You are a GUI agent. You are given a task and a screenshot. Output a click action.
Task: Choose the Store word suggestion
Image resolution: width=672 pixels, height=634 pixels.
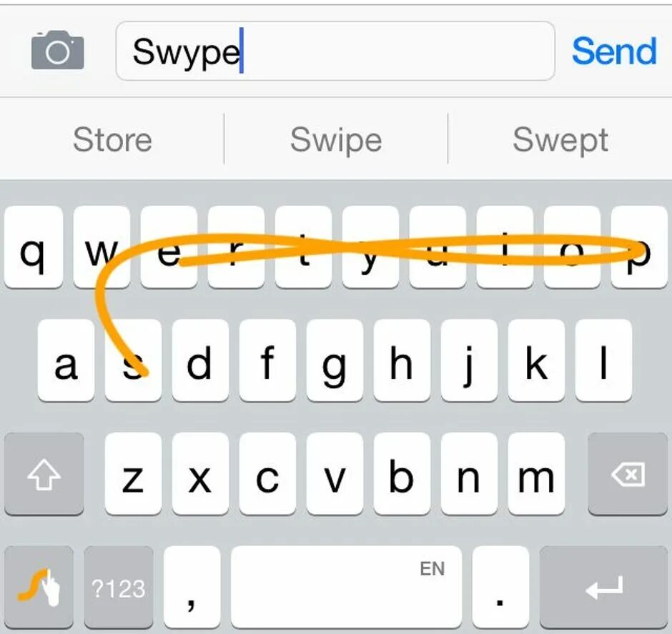tap(112, 139)
